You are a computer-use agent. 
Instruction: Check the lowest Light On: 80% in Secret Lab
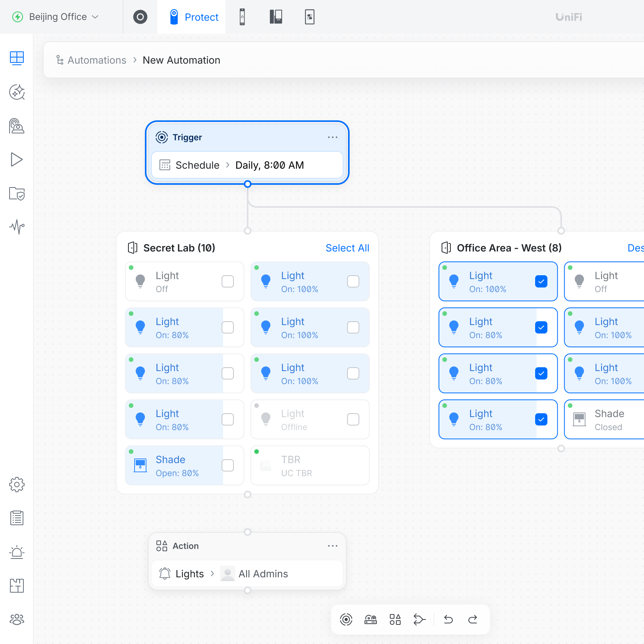tap(228, 419)
